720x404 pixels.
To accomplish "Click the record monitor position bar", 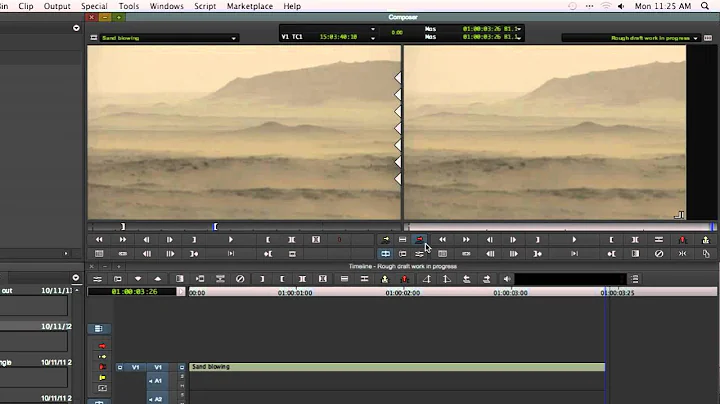I will 560,227.
